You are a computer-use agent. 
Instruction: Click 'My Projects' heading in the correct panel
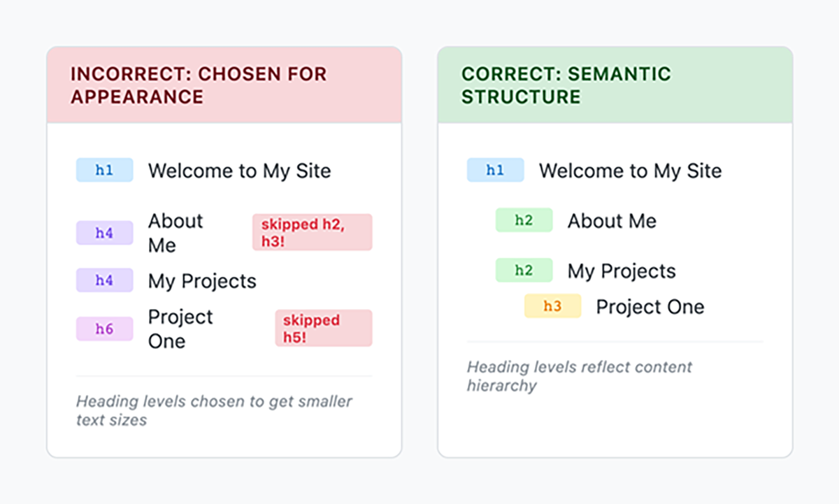tap(622, 271)
